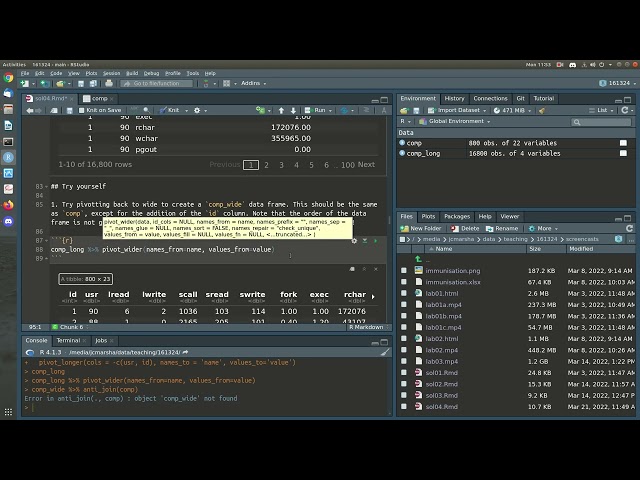Screen dimensions: 640x480
Task: Toggle select-all checkbox in Files breadcrumb
Action: 402,239
